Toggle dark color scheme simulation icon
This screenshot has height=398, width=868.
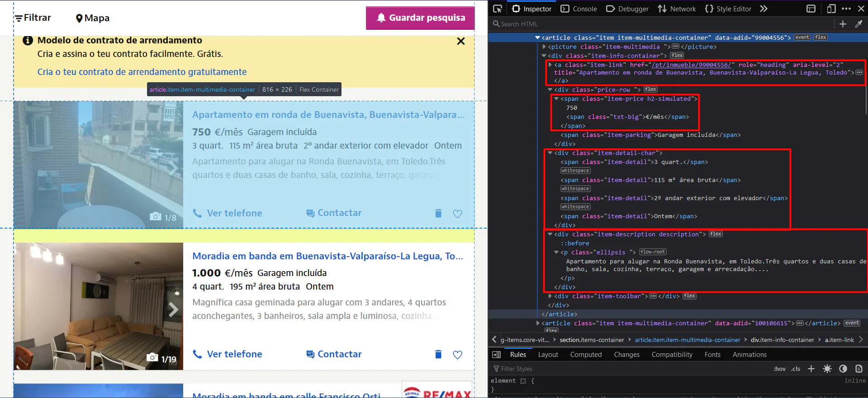pos(843,369)
